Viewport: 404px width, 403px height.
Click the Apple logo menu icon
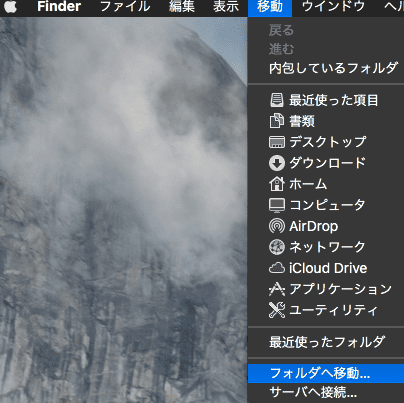point(10,7)
